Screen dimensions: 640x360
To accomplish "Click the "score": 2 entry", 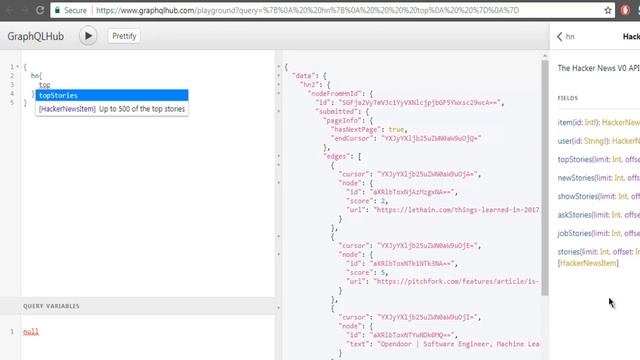I will click(367, 201).
